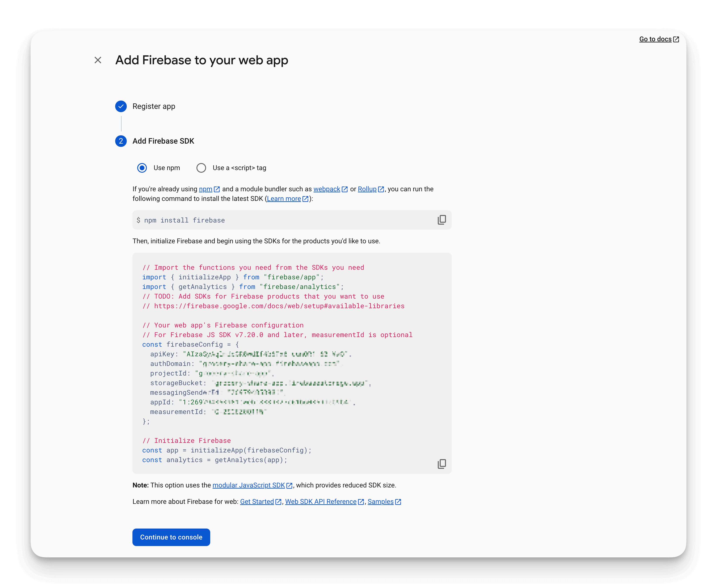Copy the npm install command
This screenshot has height=588, width=717.
[x=442, y=220]
